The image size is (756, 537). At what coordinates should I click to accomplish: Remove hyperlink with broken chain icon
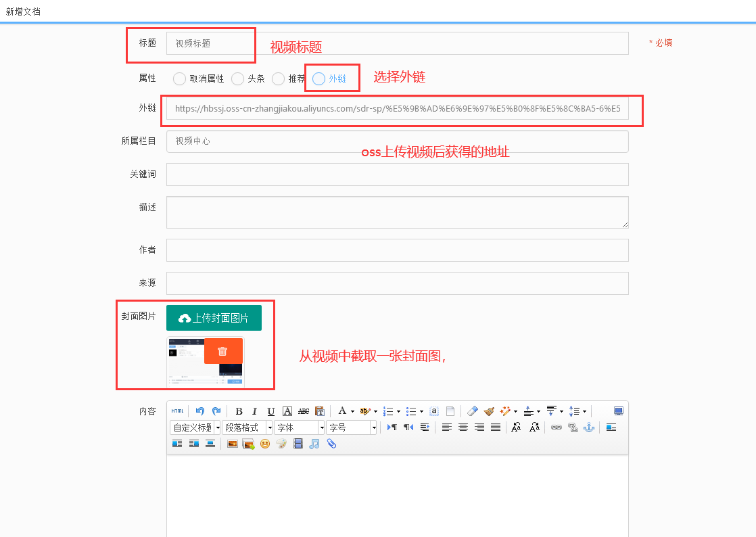[573, 427]
